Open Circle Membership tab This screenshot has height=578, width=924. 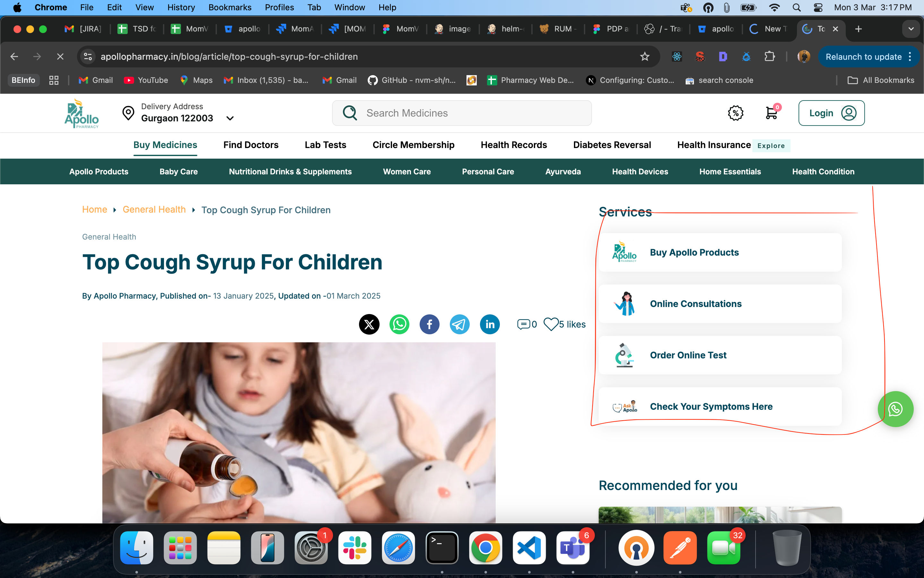[x=414, y=145]
